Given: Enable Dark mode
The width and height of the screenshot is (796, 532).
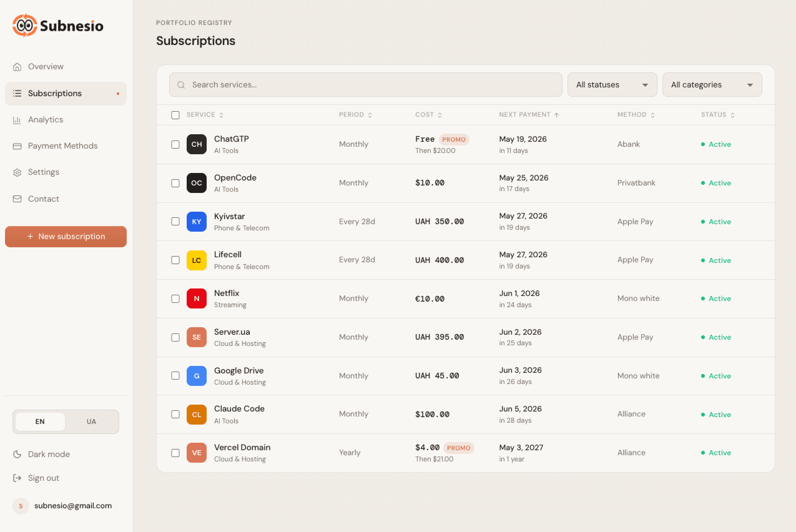Looking at the screenshot, I should tap(42, 454).
